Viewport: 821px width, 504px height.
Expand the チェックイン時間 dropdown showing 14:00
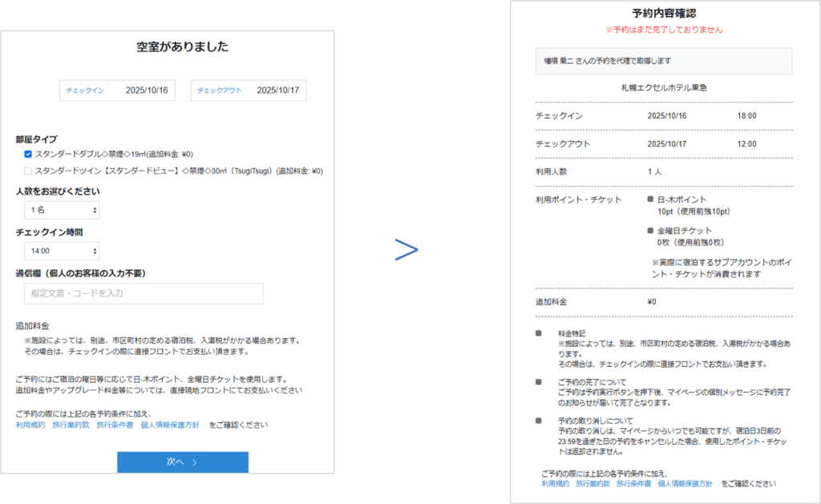click(x=62, y=251)
